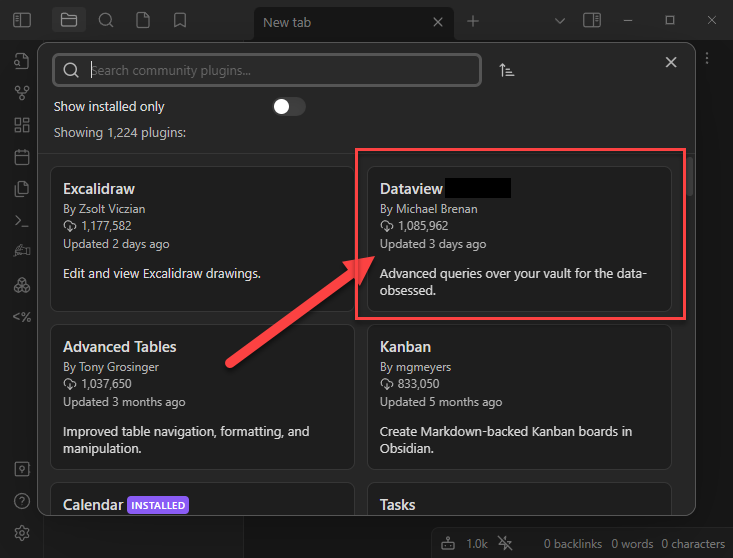Open the help question mark icon
Viewport: 733px width, 558px height.
pos(22,501)
